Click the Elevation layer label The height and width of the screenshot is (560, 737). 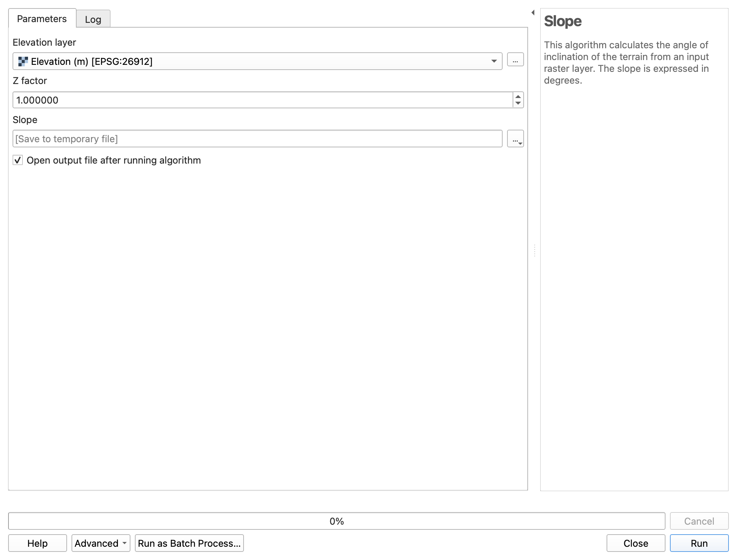tap(44, 42)
